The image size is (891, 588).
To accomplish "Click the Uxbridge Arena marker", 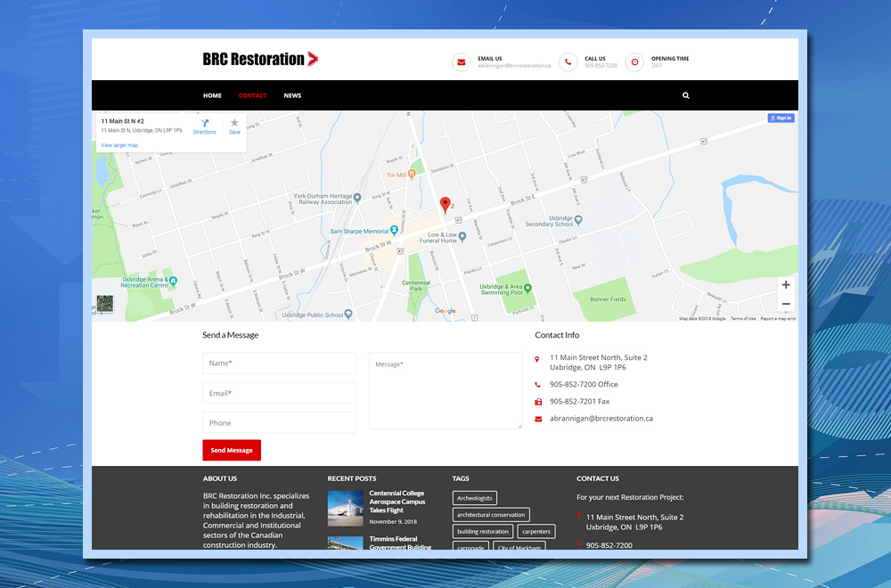I will (174, 281).
